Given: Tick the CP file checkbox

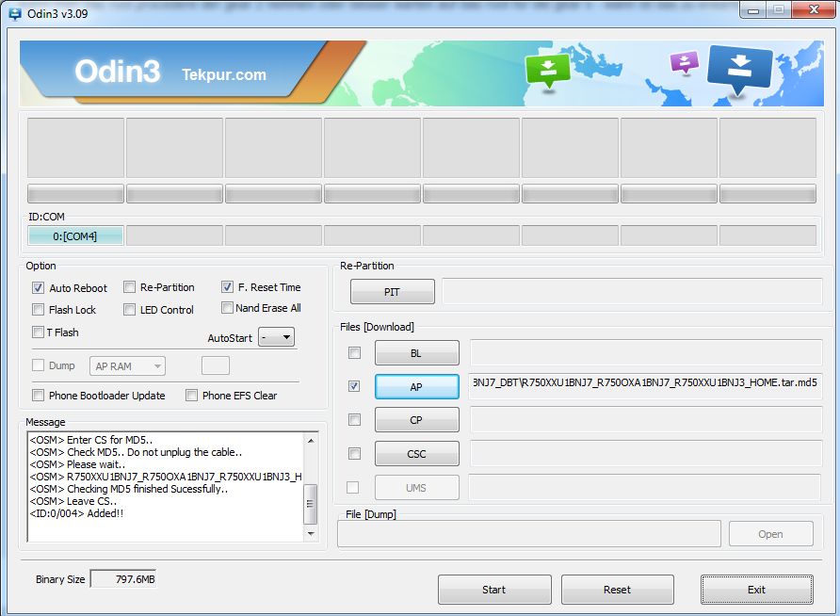Looking at the screenshot, I should point(354,419).
